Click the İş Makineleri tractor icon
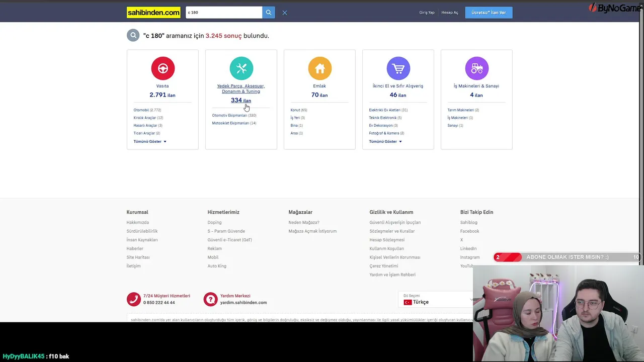Screen dimensions: 644x362 [x=476, y=68]
